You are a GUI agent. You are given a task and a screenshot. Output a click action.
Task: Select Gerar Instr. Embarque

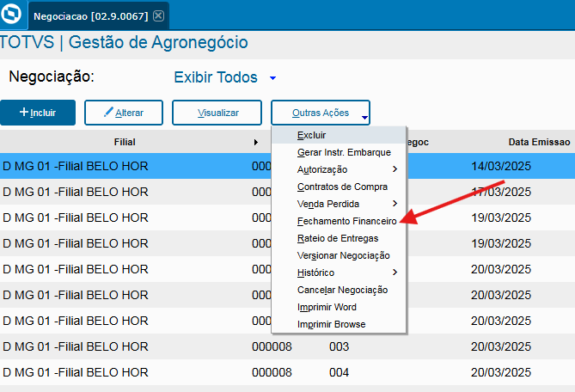[339, 152]
